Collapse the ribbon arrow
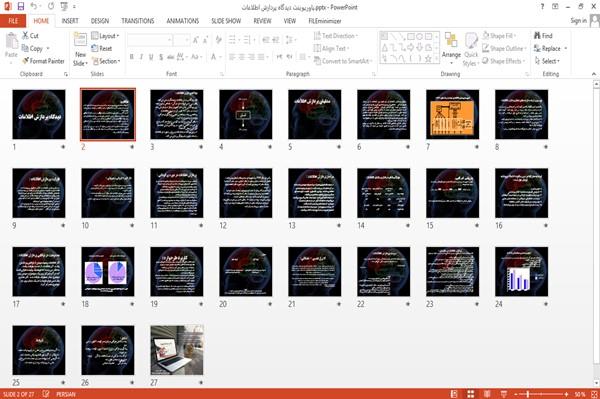Screen dimensions: 600x399 593,73
